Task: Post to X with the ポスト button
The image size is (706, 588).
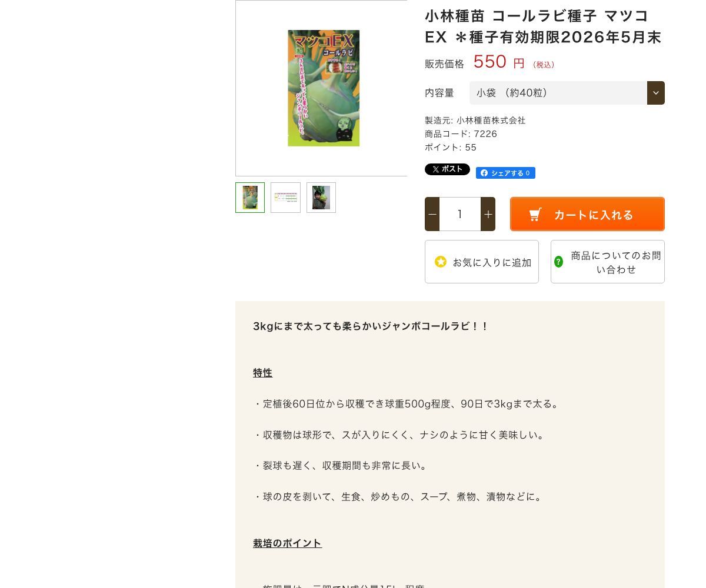Action: click(447, 169)
